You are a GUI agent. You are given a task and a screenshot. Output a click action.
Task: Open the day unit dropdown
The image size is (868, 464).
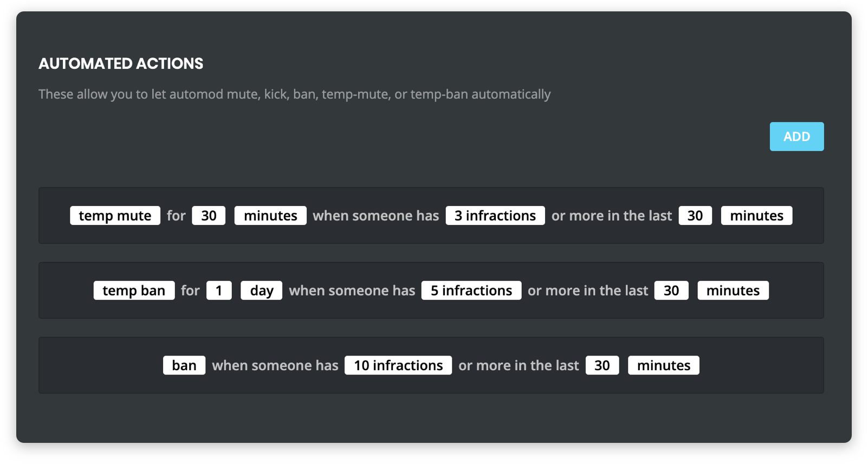[x=262, y=291]
